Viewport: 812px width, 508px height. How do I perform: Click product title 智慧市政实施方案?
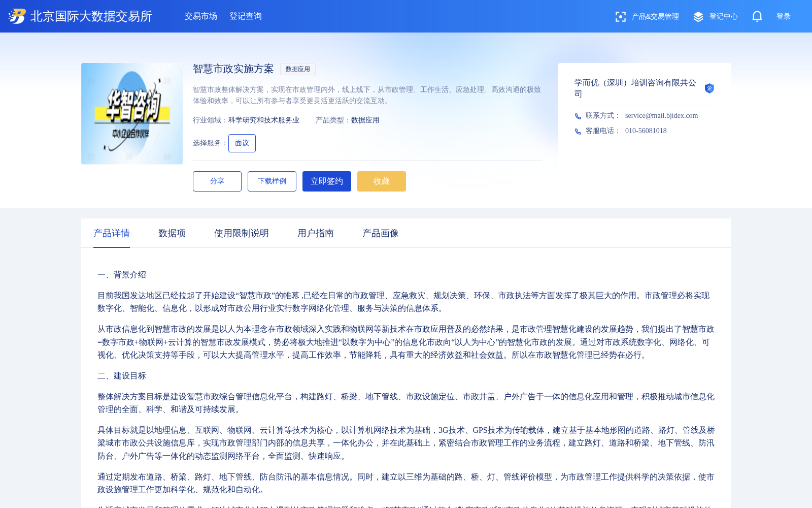coord(233,69)
